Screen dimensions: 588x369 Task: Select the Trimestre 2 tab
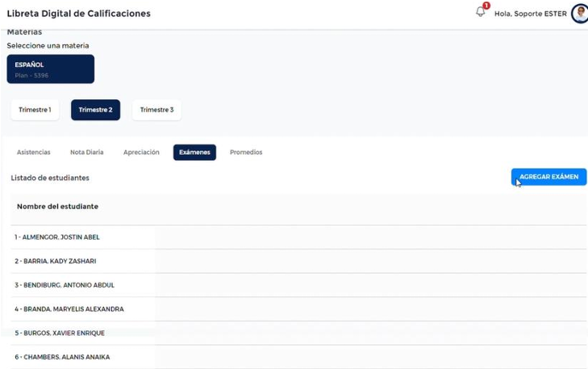[95, 110]
